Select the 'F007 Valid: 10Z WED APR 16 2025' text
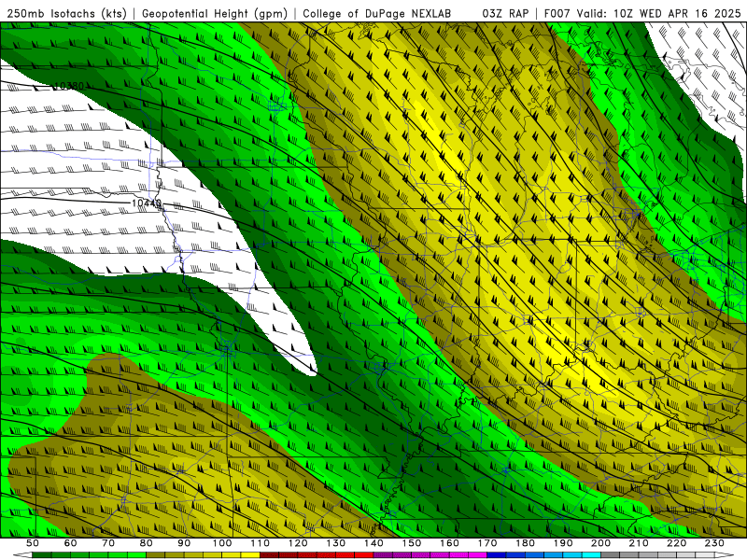The height and width of the screenshot is (560, 747). point(642,13)
